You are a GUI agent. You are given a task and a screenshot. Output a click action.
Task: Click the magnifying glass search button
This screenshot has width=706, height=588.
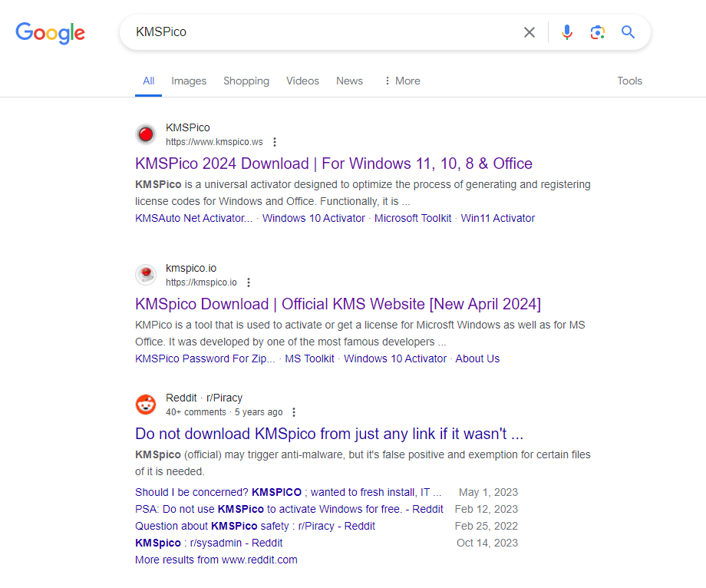628,32
